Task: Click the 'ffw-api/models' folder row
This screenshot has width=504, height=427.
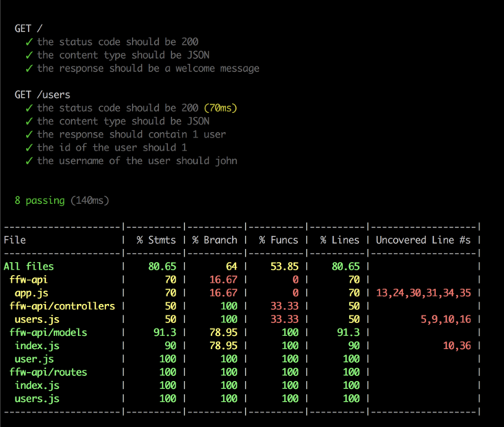Action: pyautogui.click(x=48, y=332)
